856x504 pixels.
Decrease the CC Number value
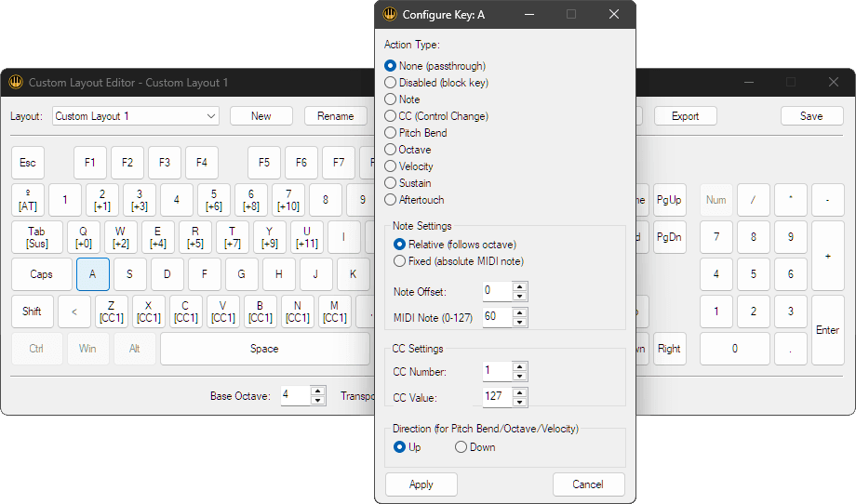(520, 377)
